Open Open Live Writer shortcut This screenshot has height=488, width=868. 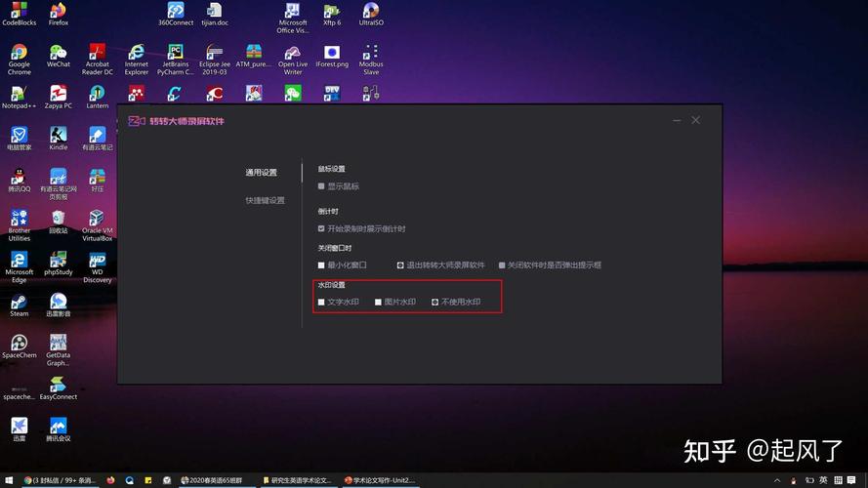293,60
